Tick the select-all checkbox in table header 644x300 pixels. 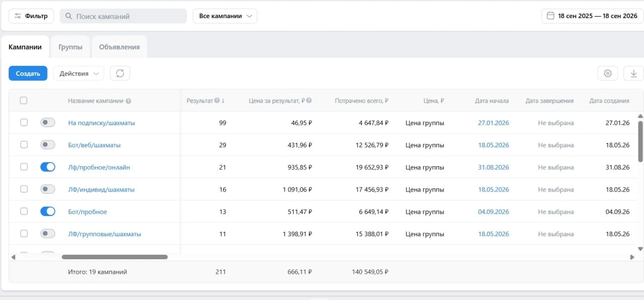[24, 101]
